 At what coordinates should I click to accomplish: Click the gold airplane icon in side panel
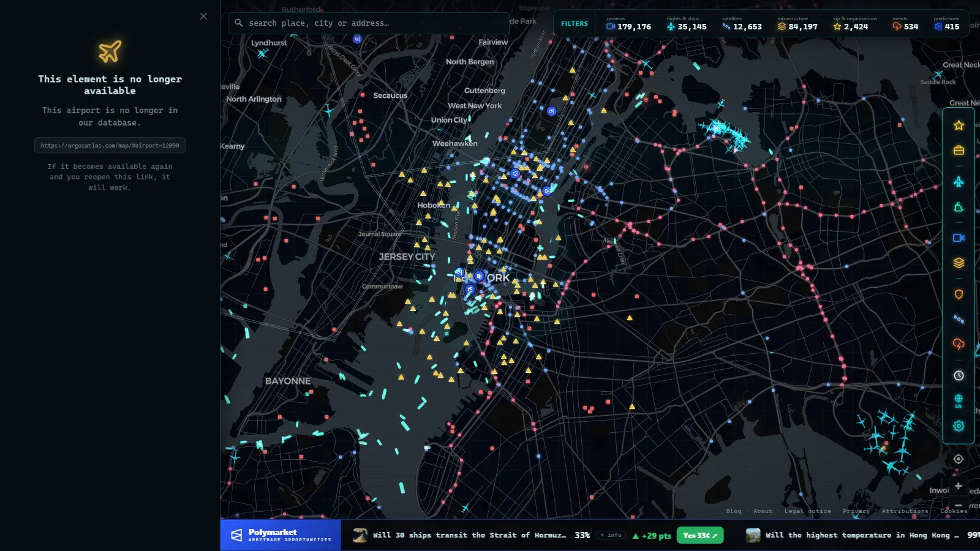tap(110, 51)
